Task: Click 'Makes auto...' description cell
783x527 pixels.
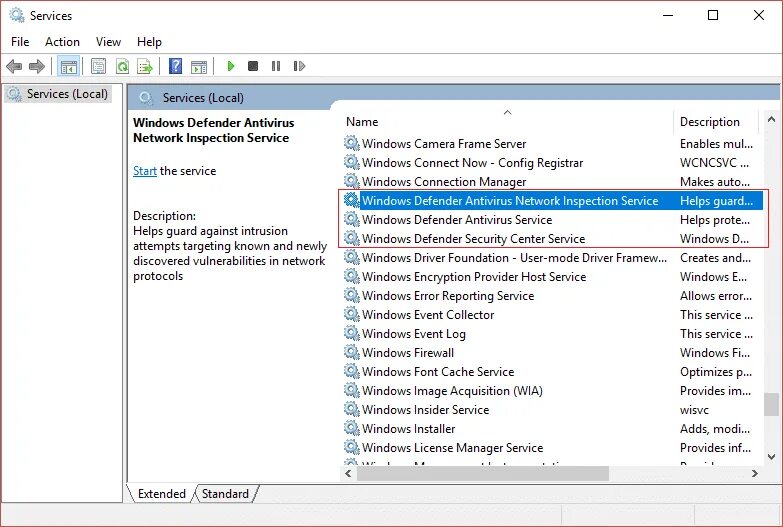Action: 715,182
